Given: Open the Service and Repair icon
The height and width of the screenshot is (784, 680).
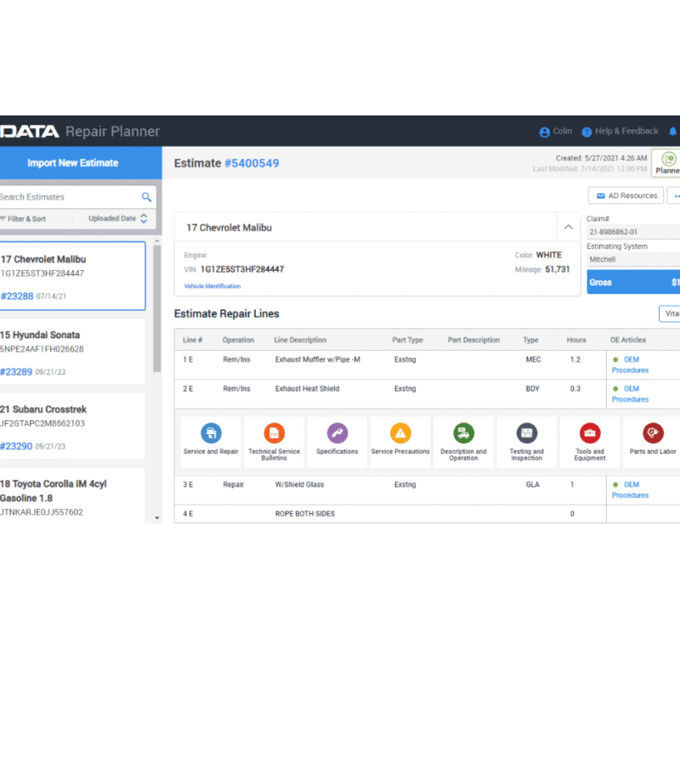Looking at the screenshot, I should [211, 433].
